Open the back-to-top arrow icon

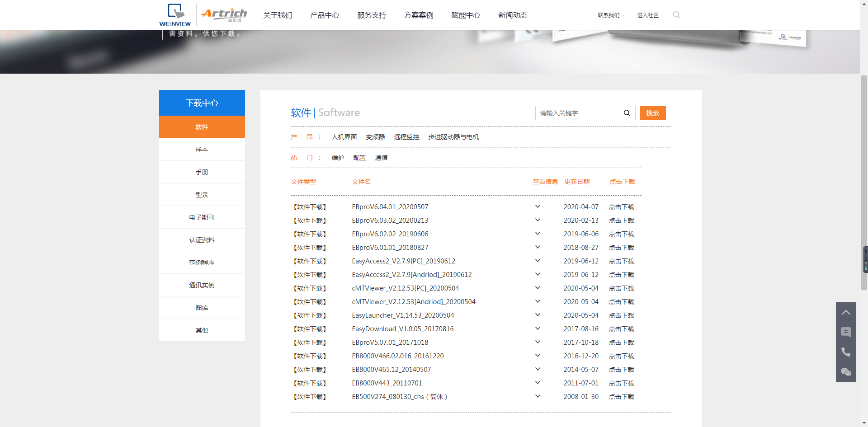point(846,312)
